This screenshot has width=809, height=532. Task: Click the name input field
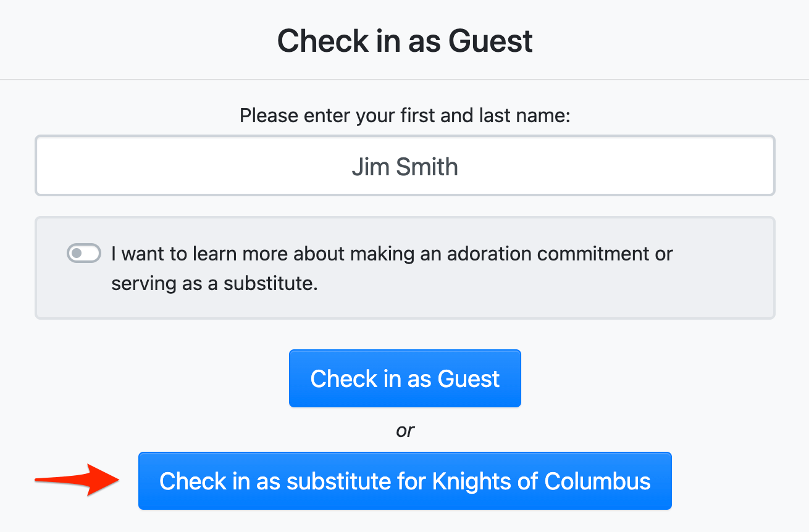404,166
